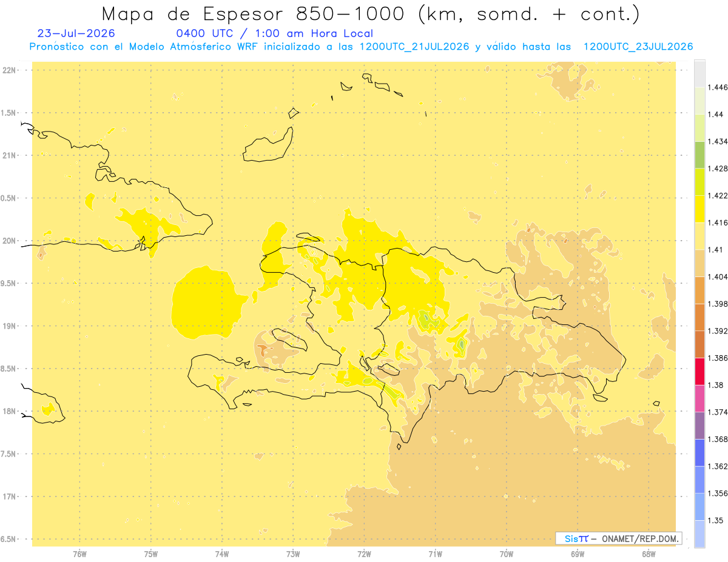
Task: Pick the bright yellow swatch between 1.416 and 1.422
Action: click(x=699, y=209)
